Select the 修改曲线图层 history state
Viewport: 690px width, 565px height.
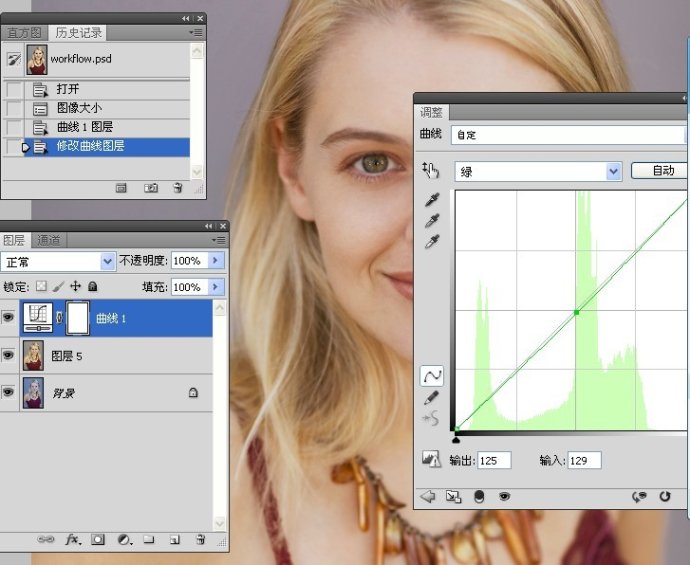(x=107, y=147)
